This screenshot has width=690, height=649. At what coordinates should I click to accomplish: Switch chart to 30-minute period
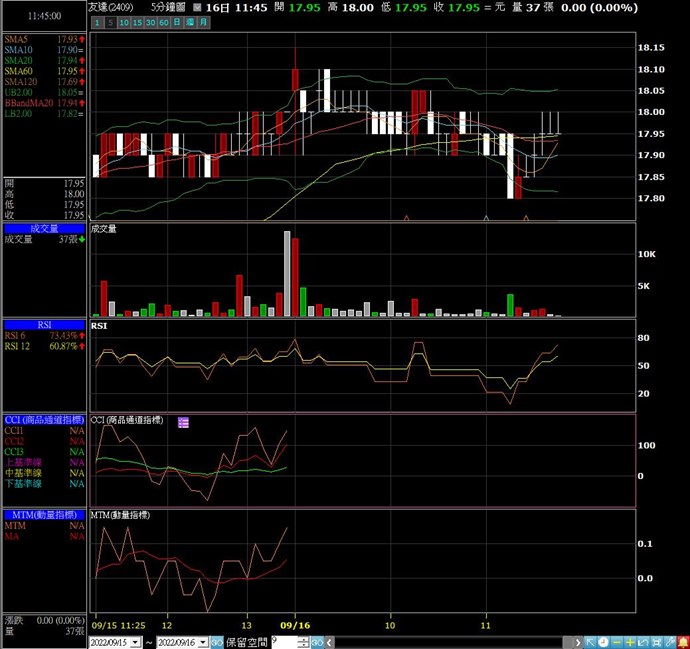150,22
